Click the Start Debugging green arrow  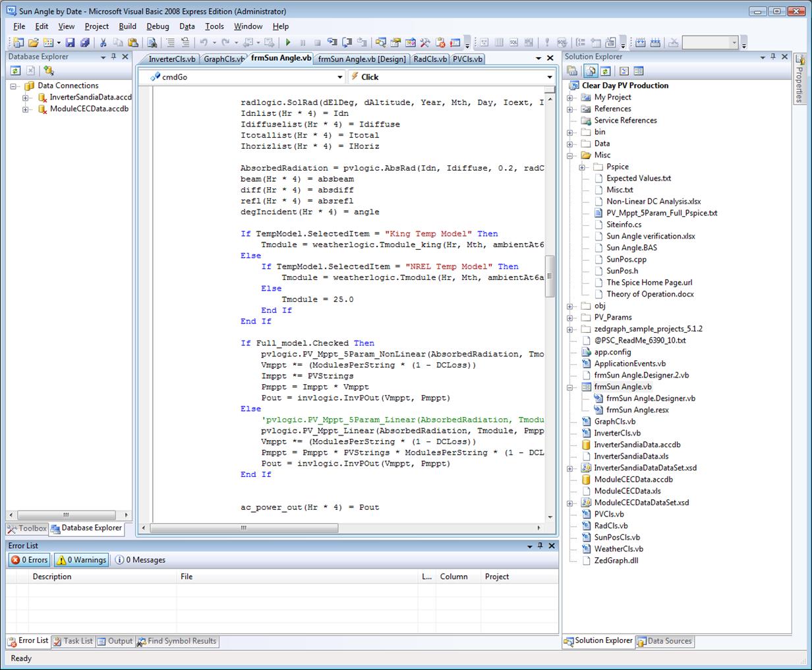point(288,43)
